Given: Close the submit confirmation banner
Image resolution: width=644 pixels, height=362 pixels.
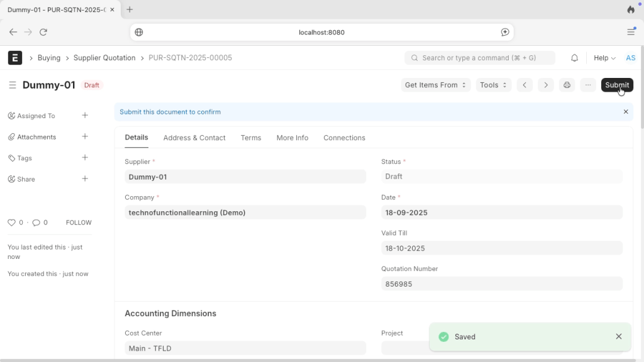Looking at the screenshot, I should click(625, 112).
